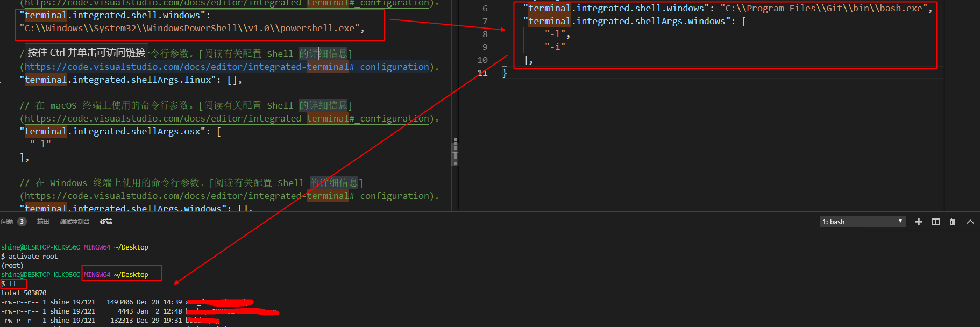
Task: Open the documentation link above shellArgs.windows
Action: click(x=227, y=196)
